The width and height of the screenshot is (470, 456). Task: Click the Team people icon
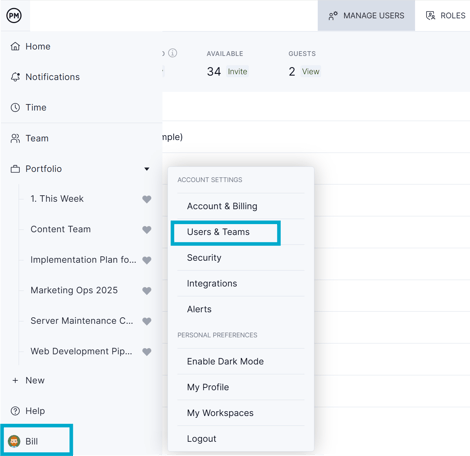pos(15,138)
